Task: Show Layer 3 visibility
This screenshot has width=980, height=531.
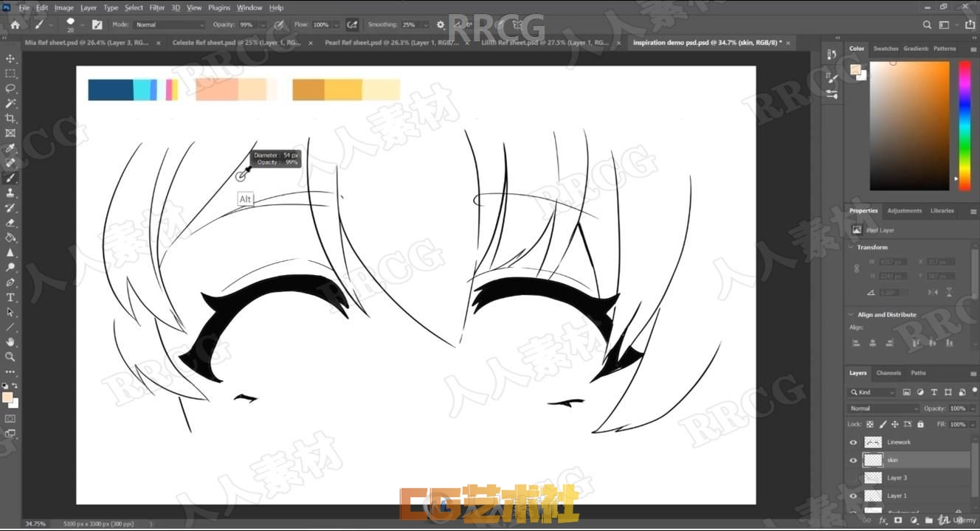Action: tap(854, 478)
